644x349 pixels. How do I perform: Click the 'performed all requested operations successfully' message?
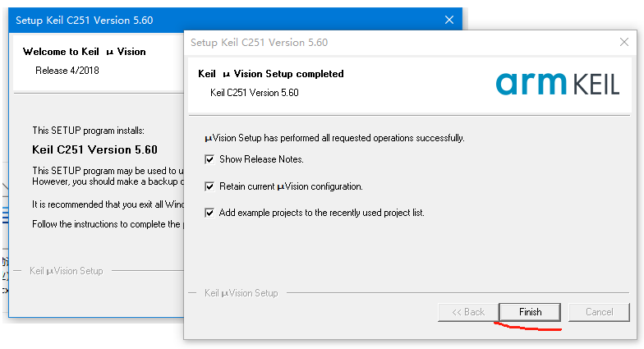[334, 138]
